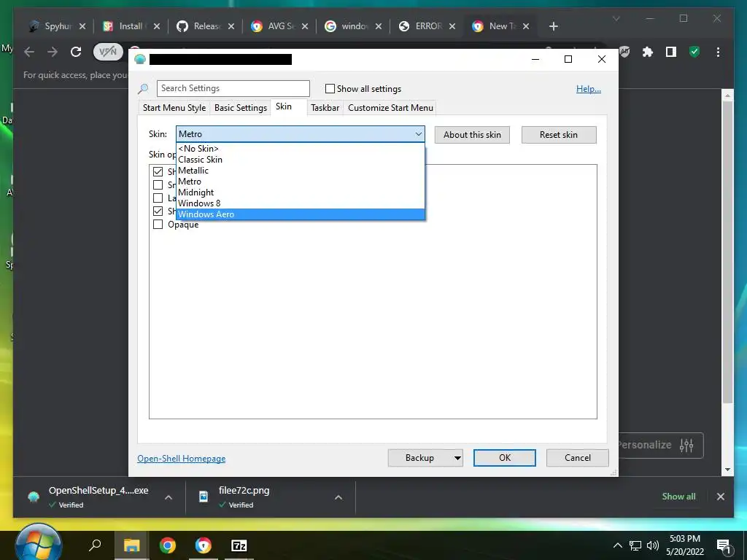Reload the Chrome page

click(76, 52)
